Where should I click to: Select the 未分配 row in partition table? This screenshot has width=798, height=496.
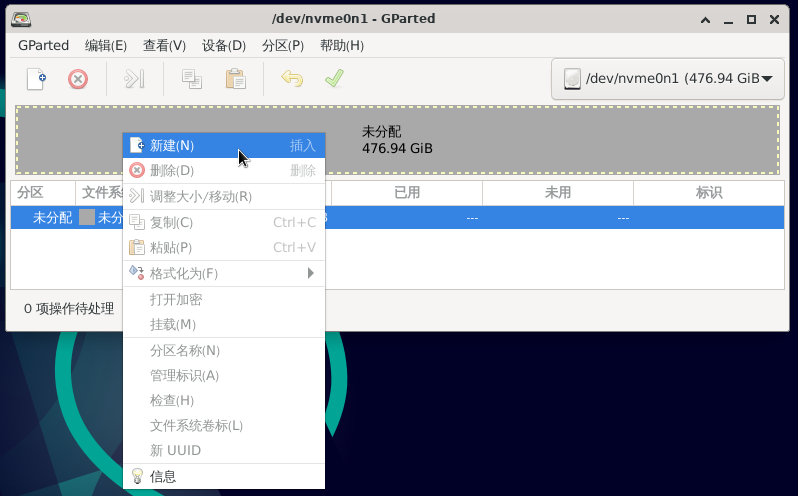(397, 218)
